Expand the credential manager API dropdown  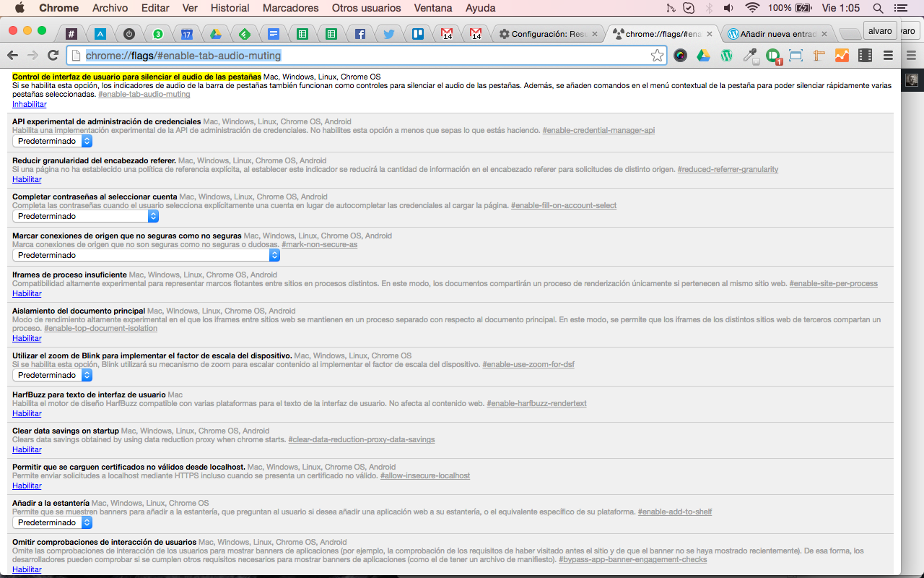tap(53, 141)
